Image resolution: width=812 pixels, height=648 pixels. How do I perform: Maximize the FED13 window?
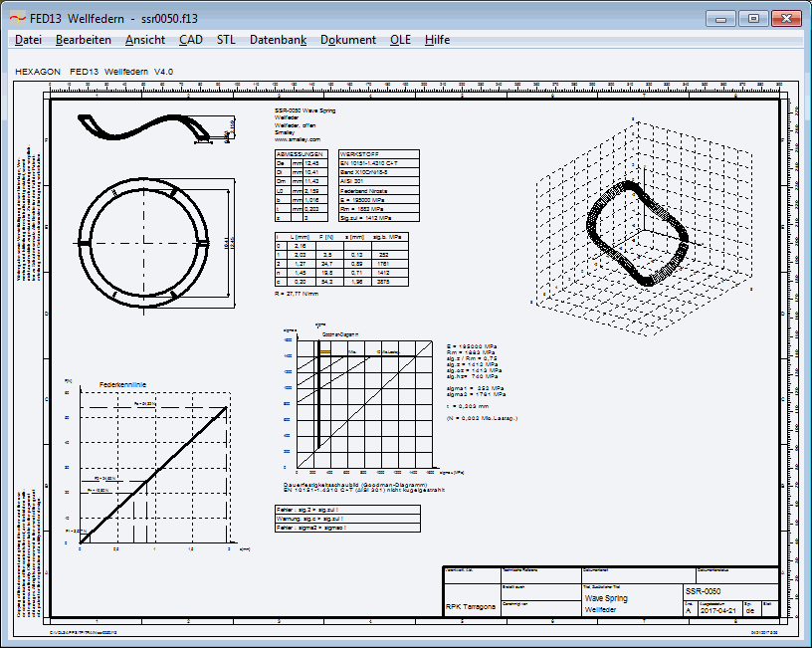(x=753, y=17)
